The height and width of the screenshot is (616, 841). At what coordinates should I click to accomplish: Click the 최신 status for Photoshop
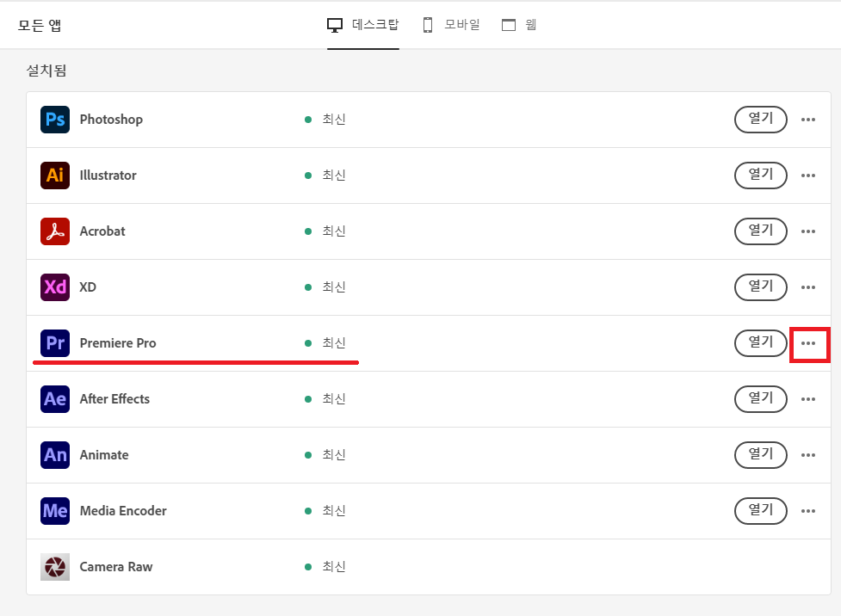coord(334,119)
